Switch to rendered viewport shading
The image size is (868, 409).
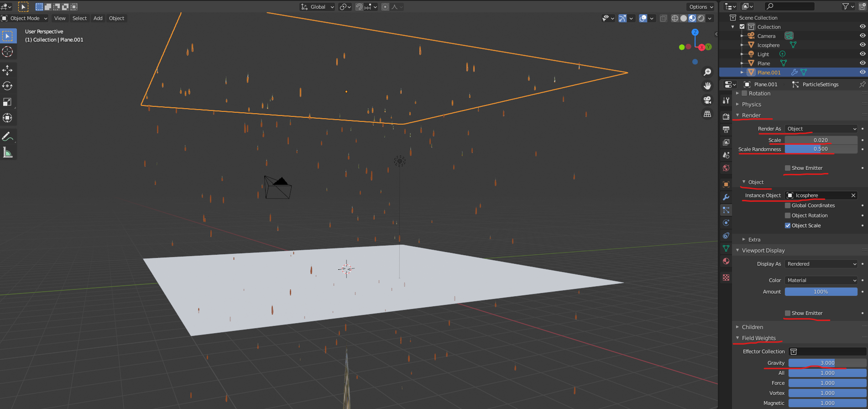coord(701,18)
